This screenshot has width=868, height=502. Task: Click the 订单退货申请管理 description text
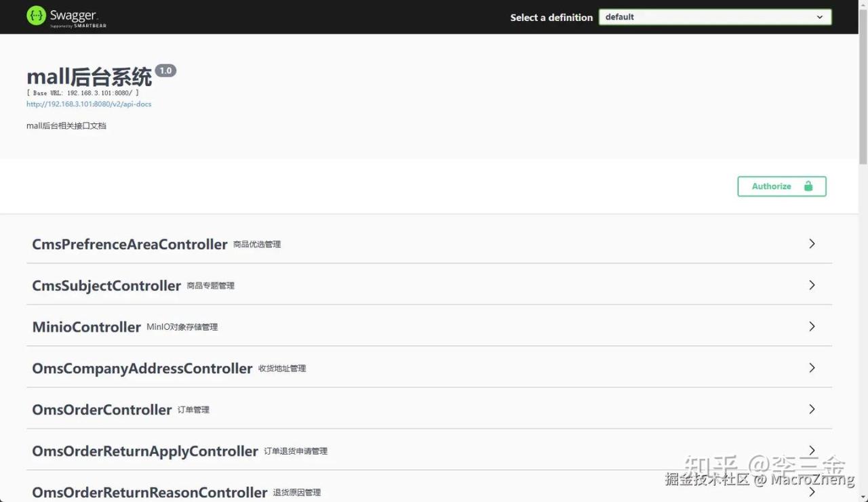296,451
